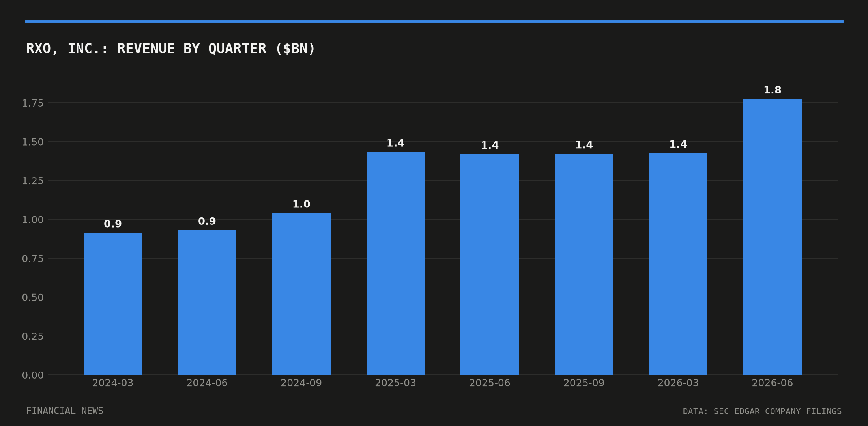This screenshot has height=426, width=868.
Task: Click the 'DATA: SEC EDGAR COMPANY FILINGS' source text
Action: click(x=762, y=411)
